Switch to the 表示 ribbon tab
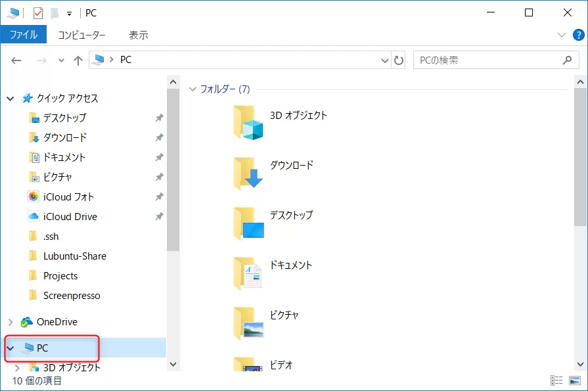 pos(139,34)
